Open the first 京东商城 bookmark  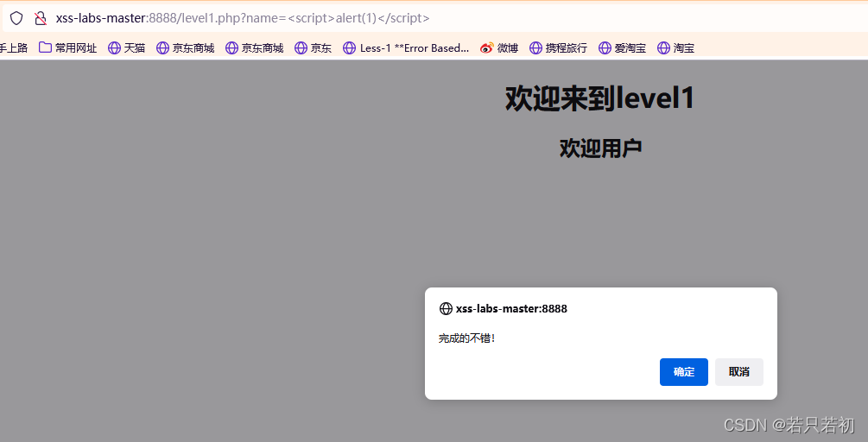pyautogui.click(x=186, y=48)
